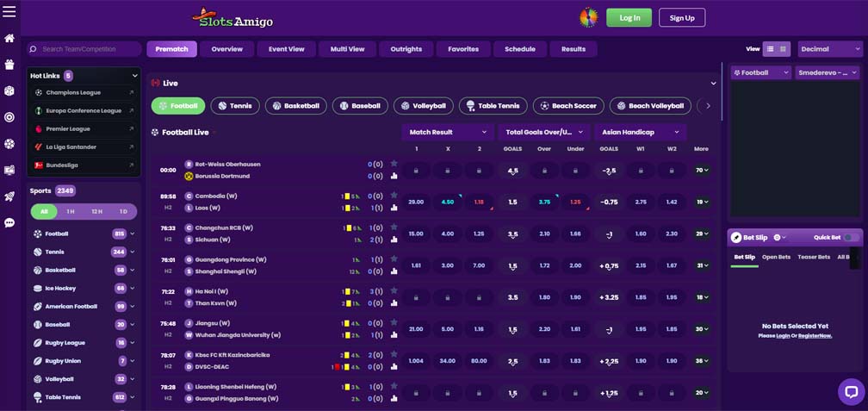The image size is (868, 411).
Task: Bet on 29.00 odds for Cambodia (W)
Action: [416, 202]
